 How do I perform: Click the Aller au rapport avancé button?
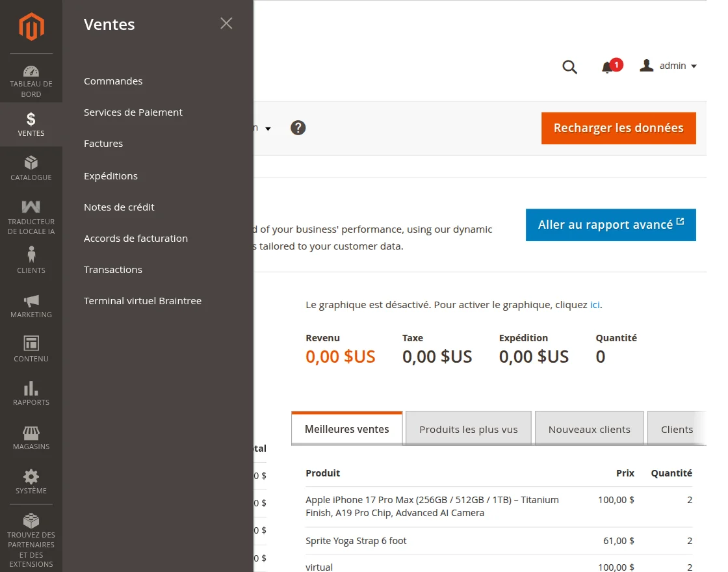(610, 225)
